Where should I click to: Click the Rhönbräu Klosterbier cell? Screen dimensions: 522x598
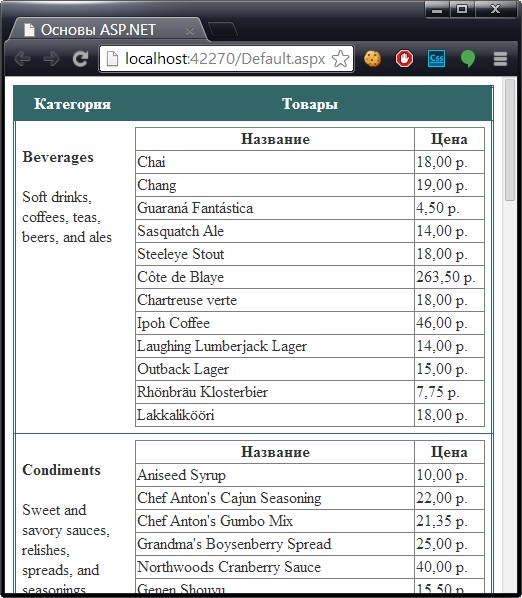[275, 392]
